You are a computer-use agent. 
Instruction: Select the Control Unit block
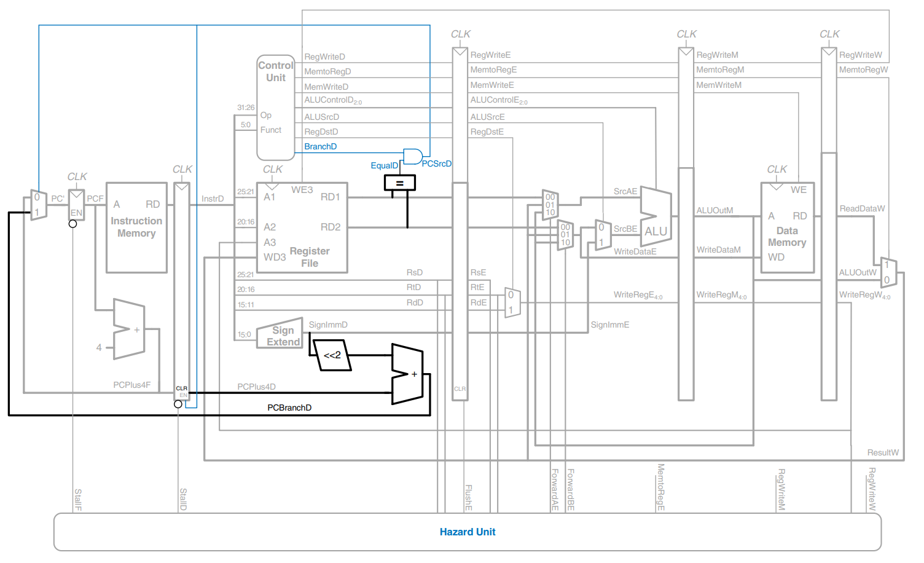[x=275, y=108]
